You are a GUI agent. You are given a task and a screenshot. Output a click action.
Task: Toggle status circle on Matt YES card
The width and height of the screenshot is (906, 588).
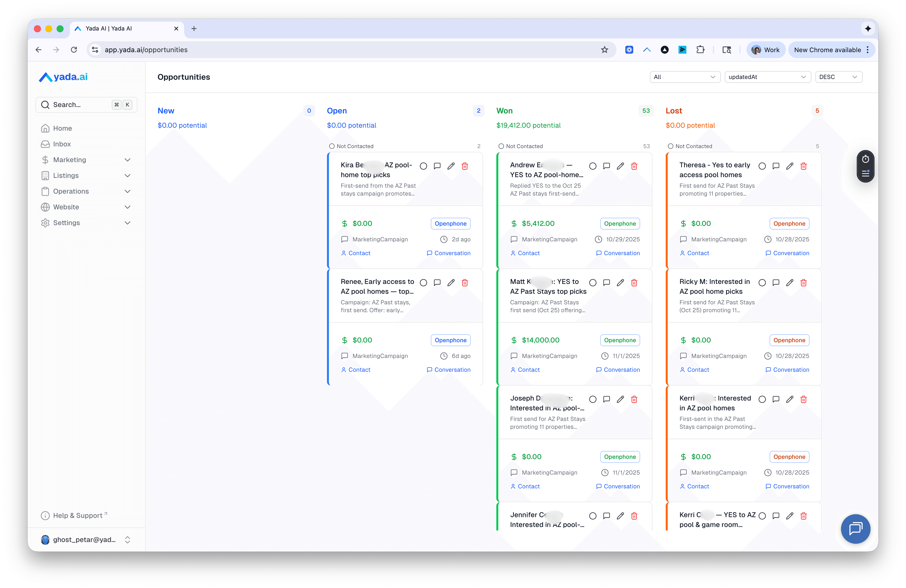[593, 283]
